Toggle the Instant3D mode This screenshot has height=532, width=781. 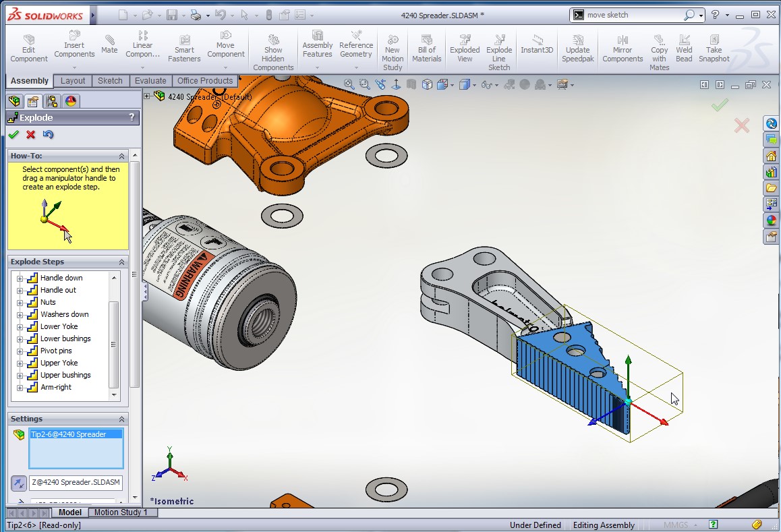click(537, 44)
